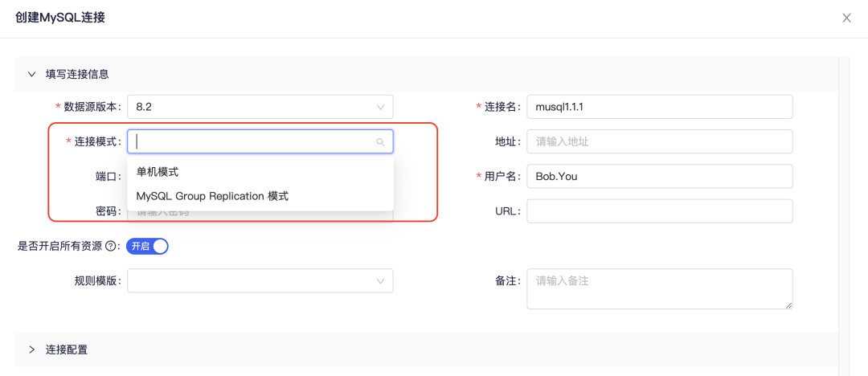Image resolution: width=868 pixels, height=376 pixels.
Task: Click the help icon beside 是否开启所有资源
Action: tap(109, 247)
